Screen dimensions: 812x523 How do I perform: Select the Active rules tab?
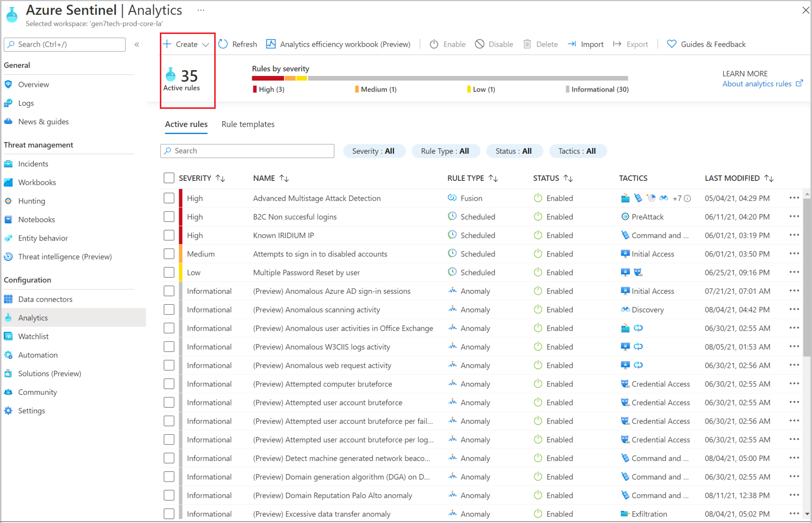click(186, 124)
